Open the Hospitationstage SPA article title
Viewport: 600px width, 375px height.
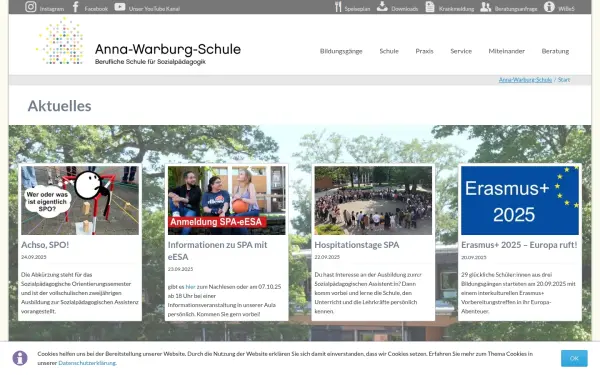(x=357, y=245)
